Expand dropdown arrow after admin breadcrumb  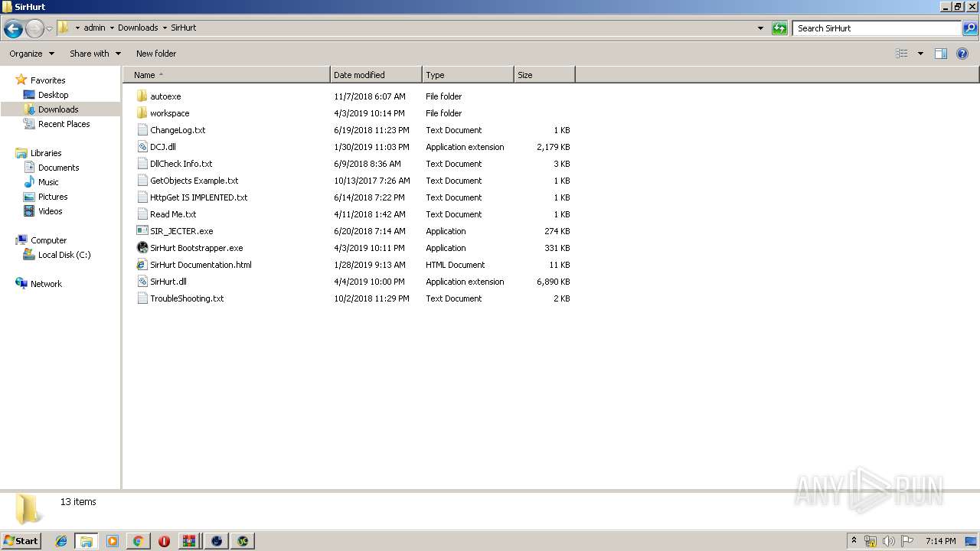[112, 28]
